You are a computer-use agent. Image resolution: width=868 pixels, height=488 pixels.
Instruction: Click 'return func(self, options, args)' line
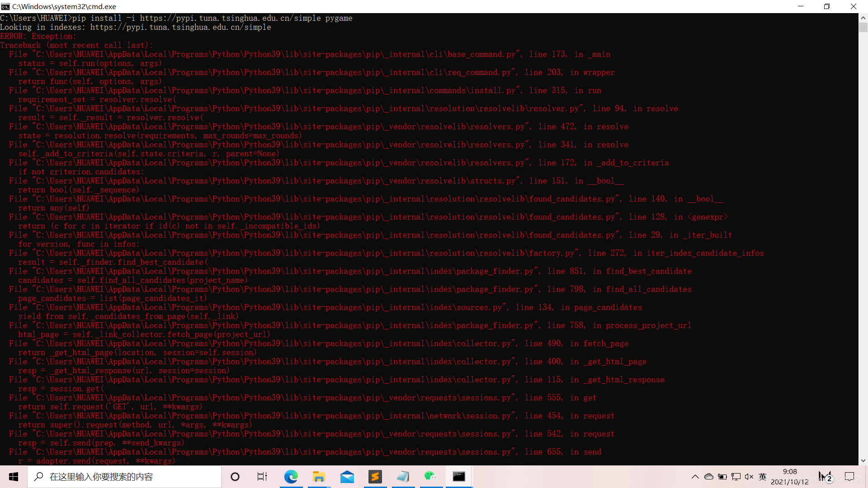90,81
